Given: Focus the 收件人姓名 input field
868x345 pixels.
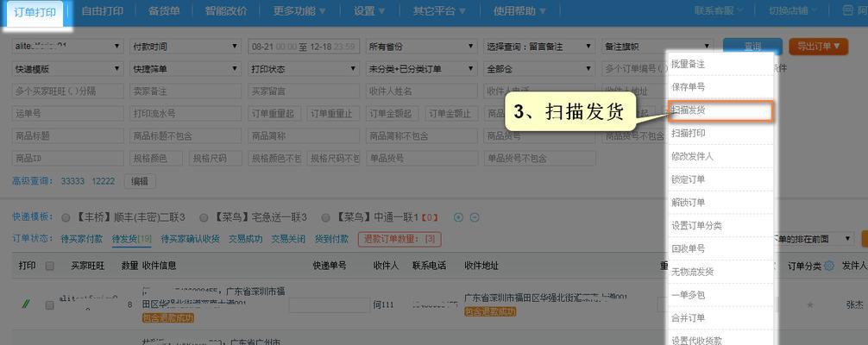Looking at the screenshot, I should 421,91.
